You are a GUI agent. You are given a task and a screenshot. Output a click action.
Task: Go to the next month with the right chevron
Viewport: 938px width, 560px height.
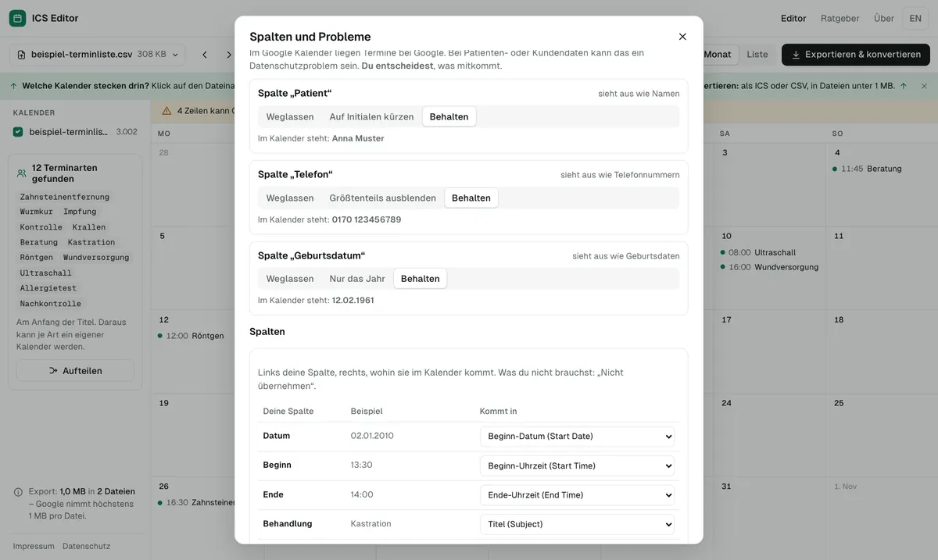tap(228, 55)
